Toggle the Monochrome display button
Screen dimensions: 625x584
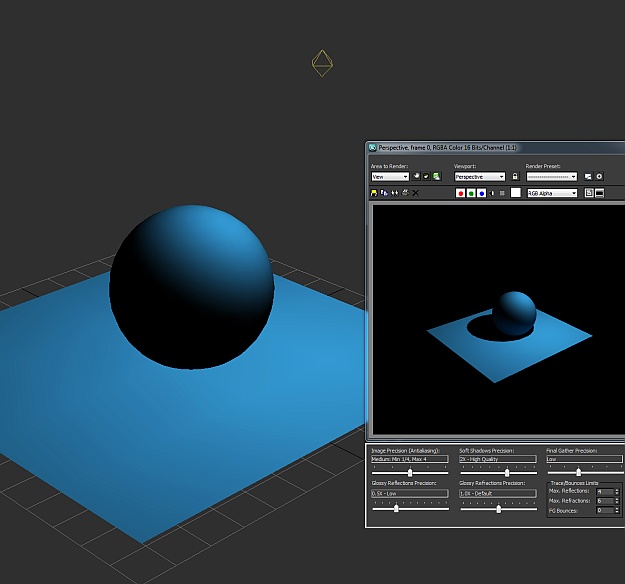(x=502, y=193)
